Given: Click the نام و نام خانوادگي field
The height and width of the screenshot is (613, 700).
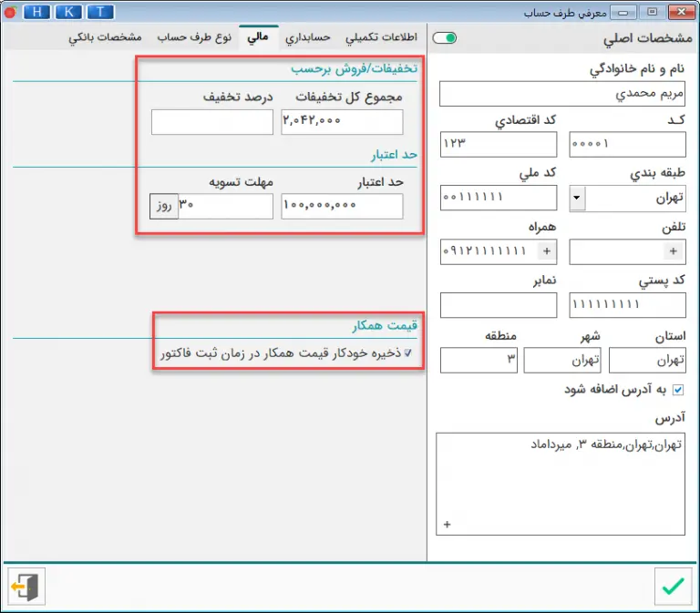Looking at the screenshot, I should (561, 95).
